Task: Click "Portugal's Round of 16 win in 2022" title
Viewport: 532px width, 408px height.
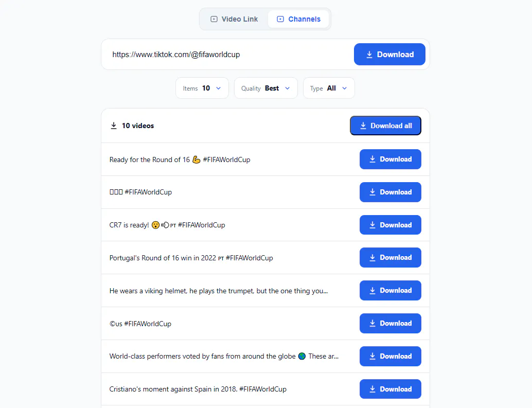Action: pos(191,258)
